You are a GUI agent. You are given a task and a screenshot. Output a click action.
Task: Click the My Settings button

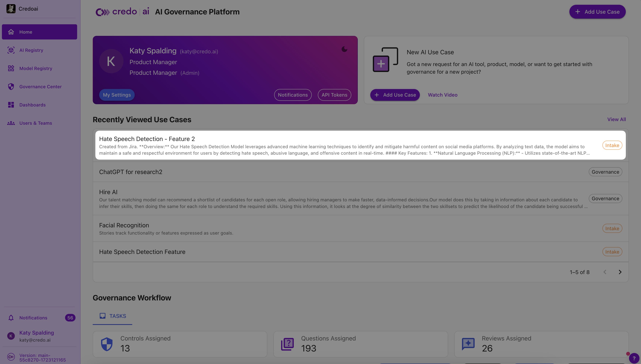coord(117,95)
